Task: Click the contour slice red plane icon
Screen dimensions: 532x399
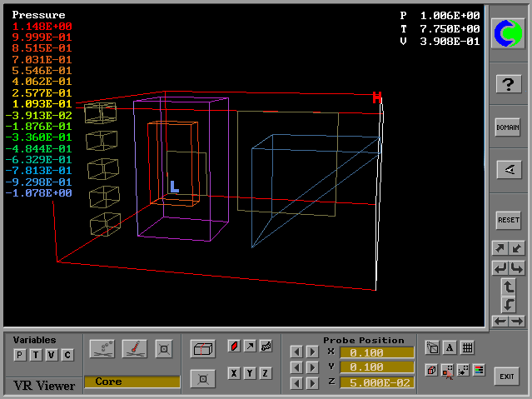Action: 235,346
